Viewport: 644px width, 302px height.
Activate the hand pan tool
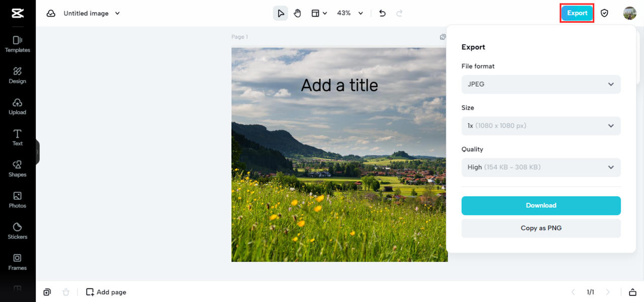[x=297, y=13]
